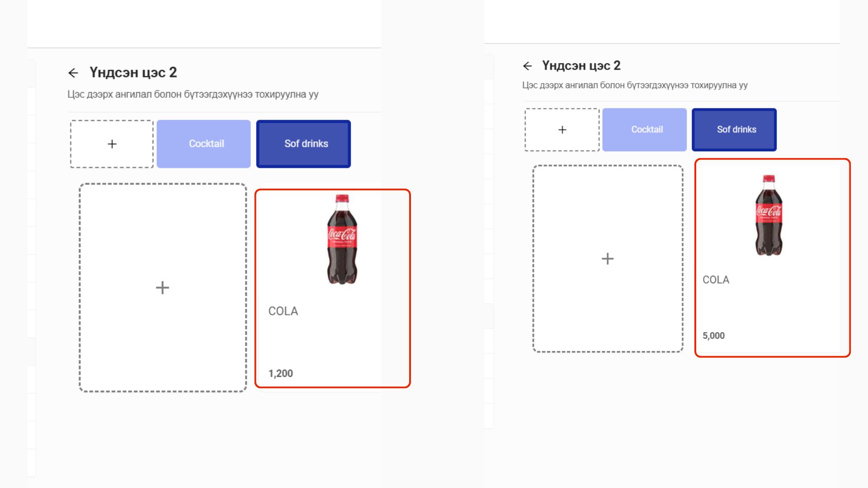Add a new product in the left panel
The height and width of the screenshot is (488, 868).
[163, 287]
